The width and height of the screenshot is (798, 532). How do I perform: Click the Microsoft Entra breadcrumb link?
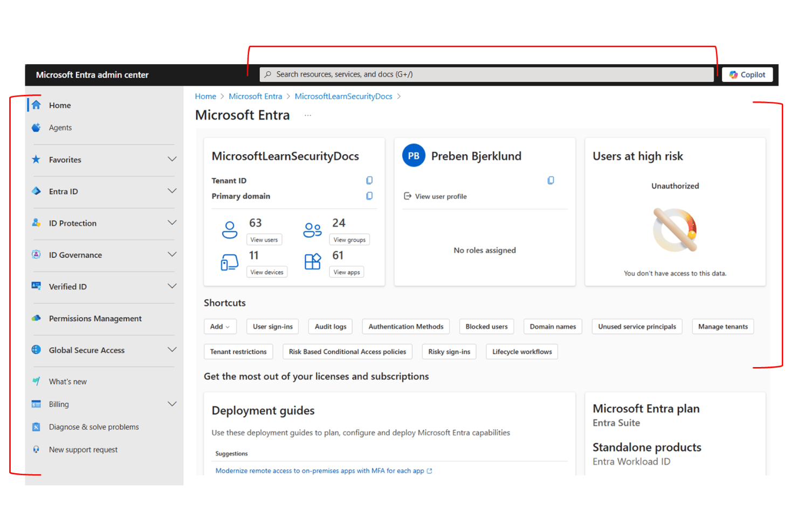coord(255,96)
